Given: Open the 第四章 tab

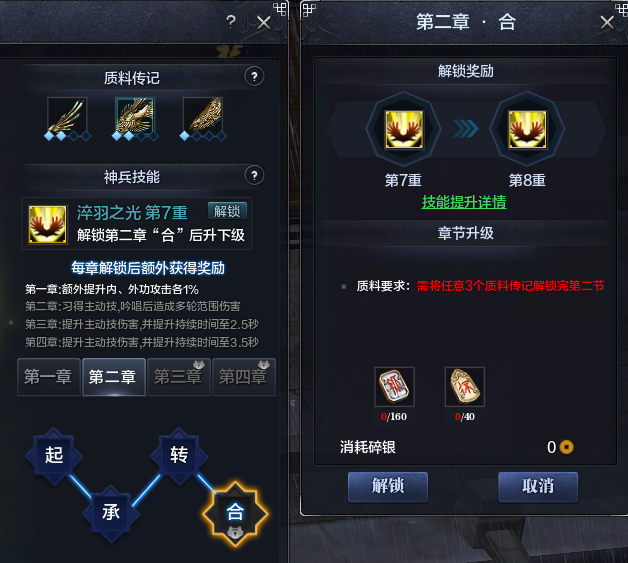Looking at the screenshot, I should pos(244,377).
